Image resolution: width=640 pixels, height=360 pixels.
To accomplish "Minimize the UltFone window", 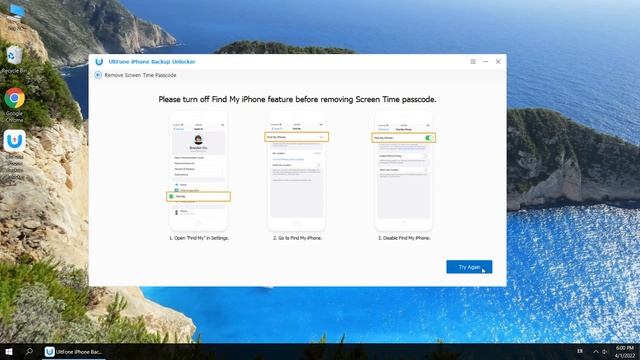I will 486,62.
